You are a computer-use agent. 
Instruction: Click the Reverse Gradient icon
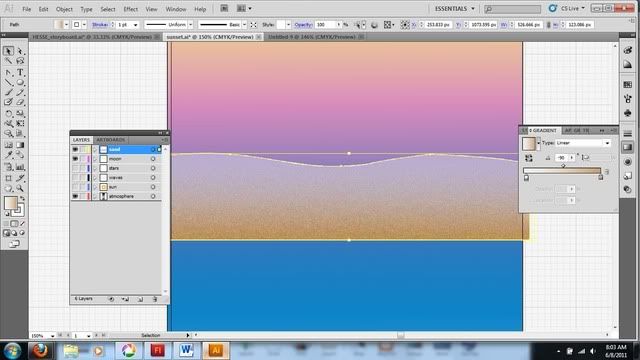(529, 158)
